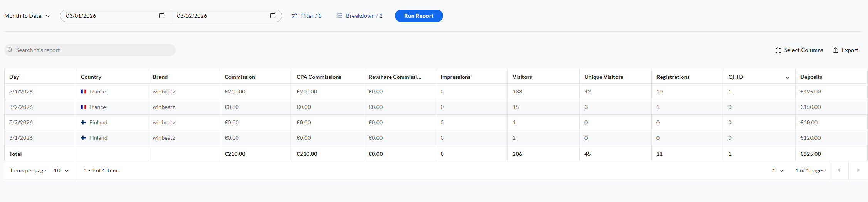Open the start date calendar picker icon
Screen dimensions: 868x202
click(x=162, y=16)
